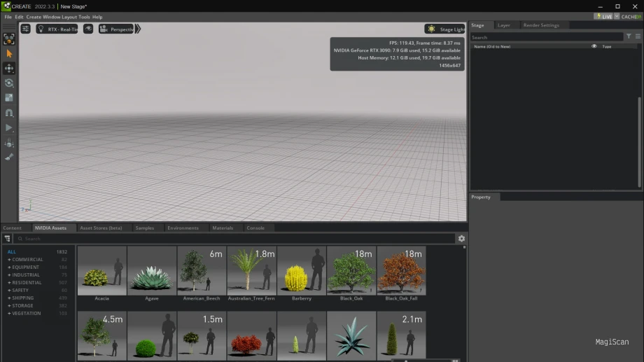Activate the Move tool
The width and height of the screenshot is (644, 362).
tap(9, 68)
